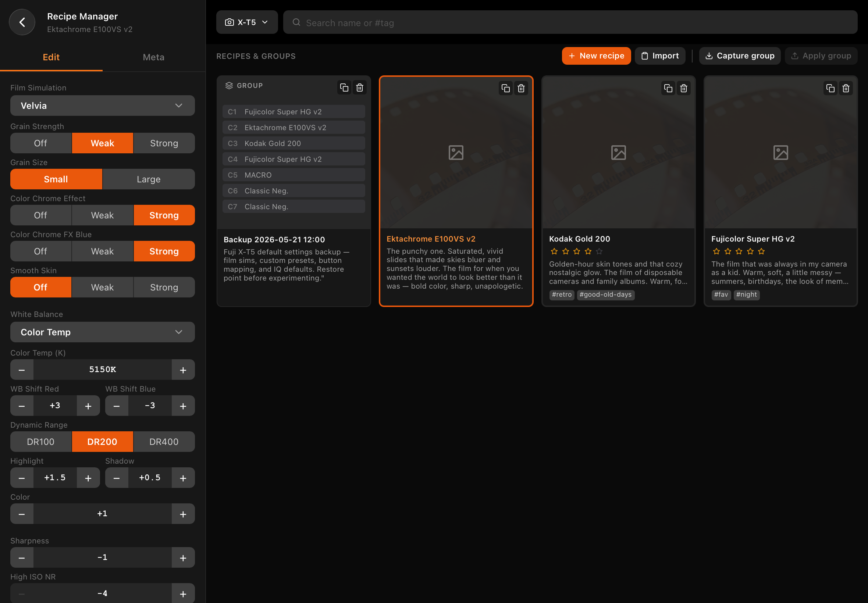868x603 pixels.
Task: Select slot C2 Ektachrome E100VS v2
Action: [x=294, y=128]
